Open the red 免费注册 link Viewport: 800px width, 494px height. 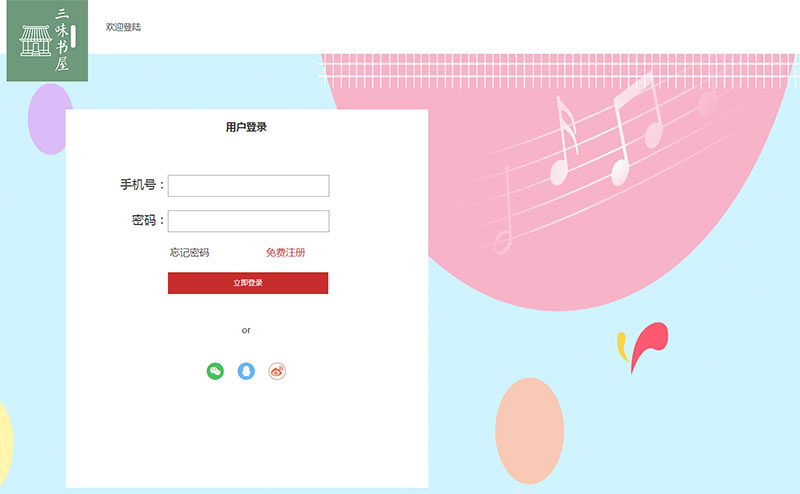[x=285, y=253]
